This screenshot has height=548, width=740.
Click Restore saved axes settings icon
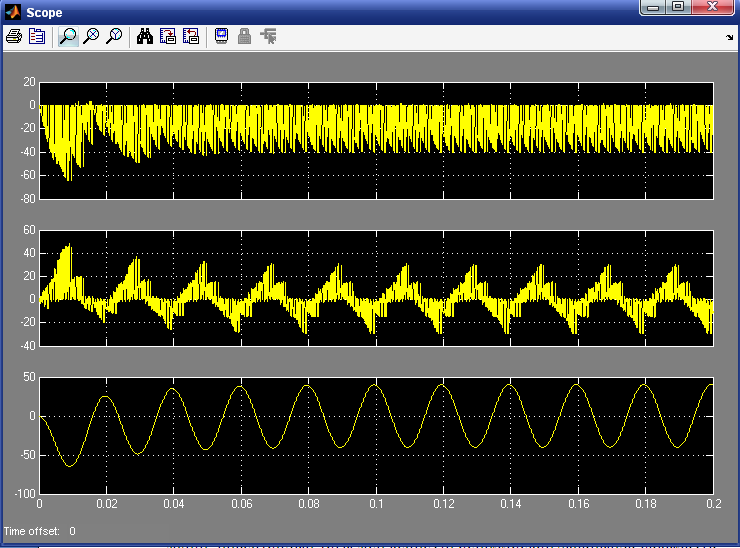click(191, 36)
